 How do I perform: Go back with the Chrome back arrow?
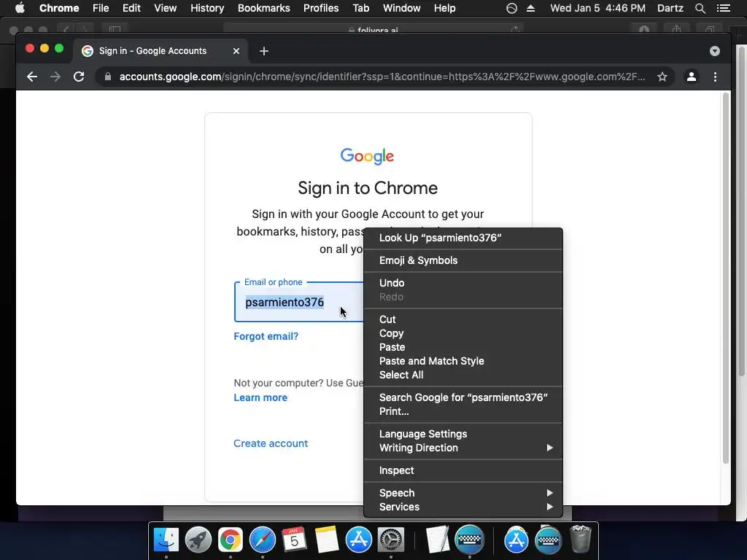(x=32, y=77)
